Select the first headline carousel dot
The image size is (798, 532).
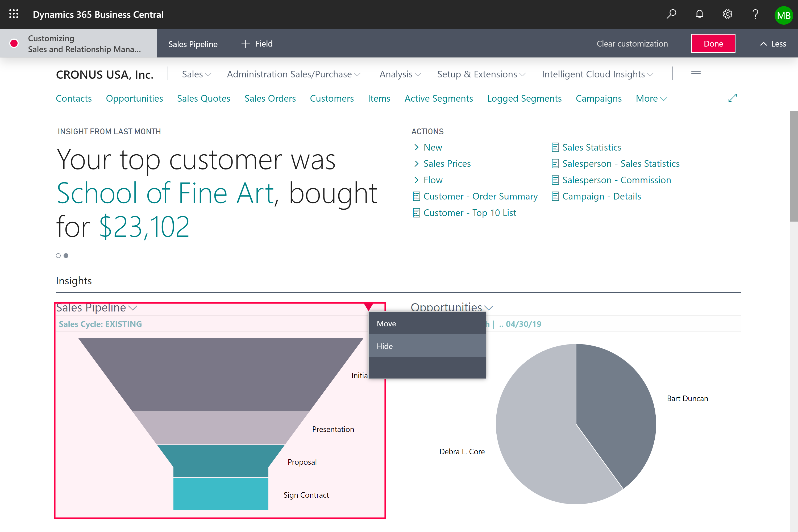coord(58,255)
